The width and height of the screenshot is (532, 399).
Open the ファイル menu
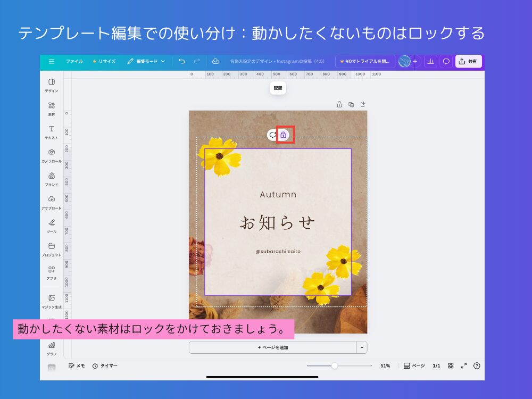pos(74,61)
